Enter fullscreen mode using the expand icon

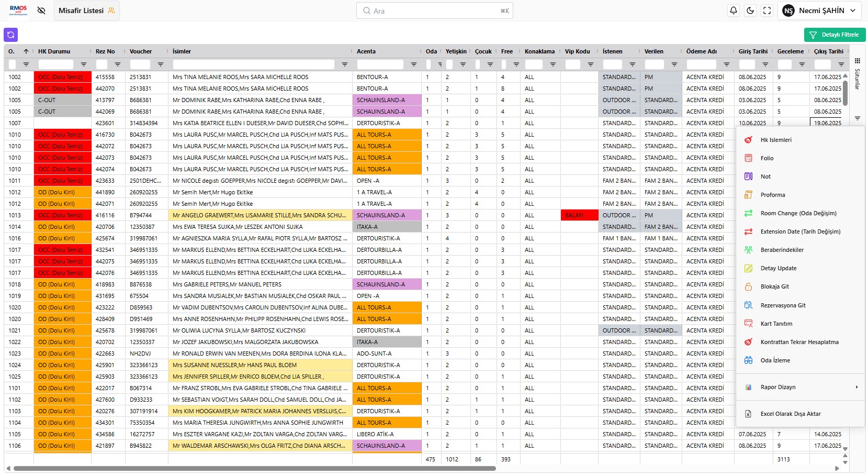coord(767,10)
